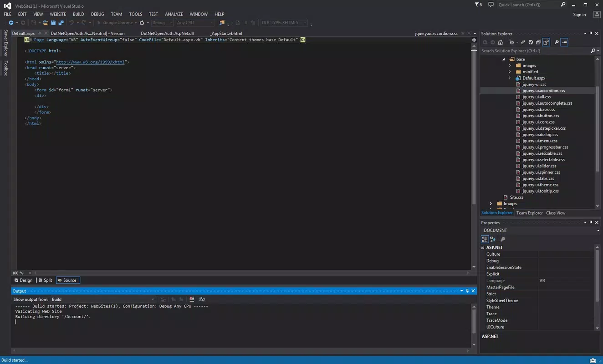603x364 pixels.
Task: Select the MasterPageFile property row
Action: [538, 287]
